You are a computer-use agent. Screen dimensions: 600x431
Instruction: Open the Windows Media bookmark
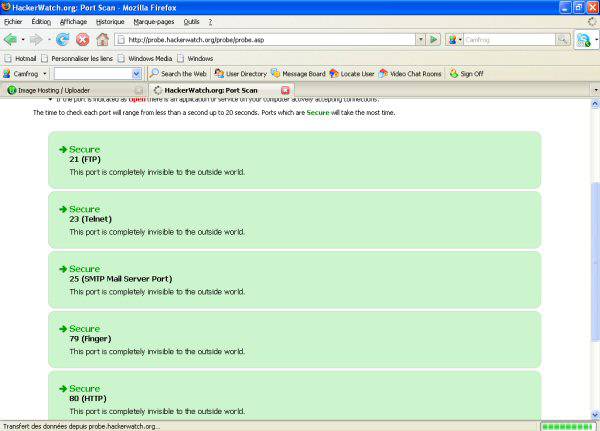[145, 59]
